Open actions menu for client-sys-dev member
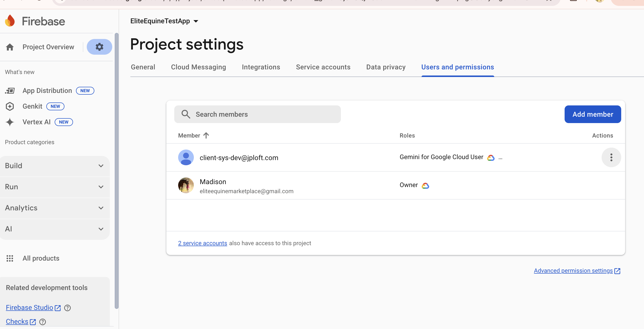Image resolution: width=644 pixels, height=329 pixels. click(611, 157)
